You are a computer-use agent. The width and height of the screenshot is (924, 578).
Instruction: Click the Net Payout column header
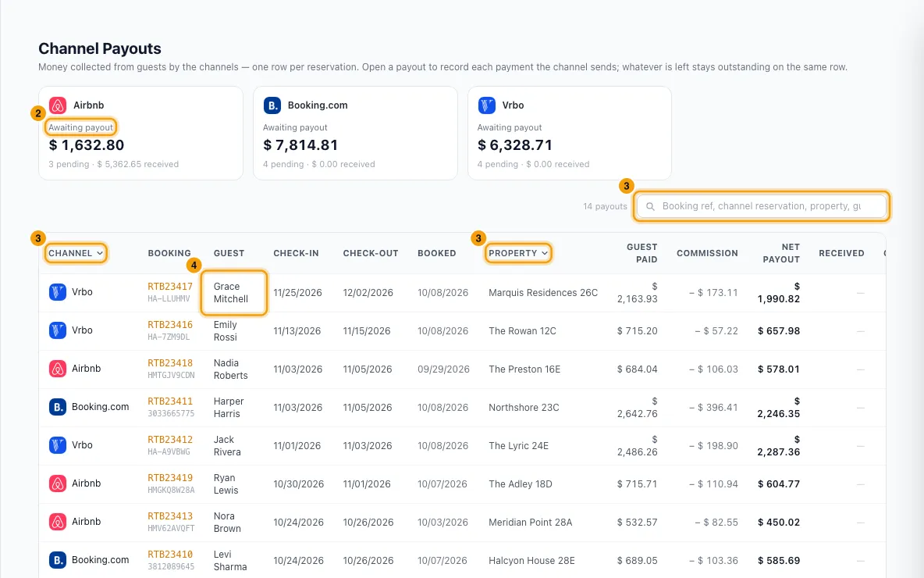coord(781,253)
